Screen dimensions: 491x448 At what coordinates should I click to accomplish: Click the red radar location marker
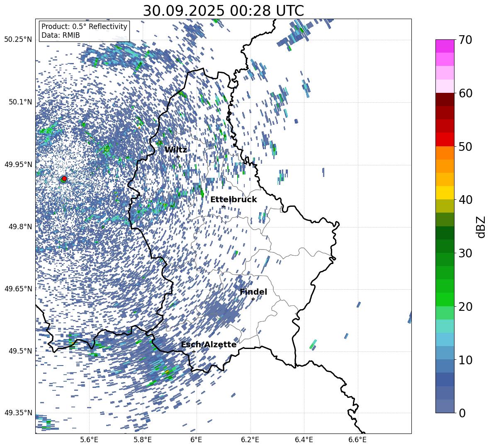[64, 179]
